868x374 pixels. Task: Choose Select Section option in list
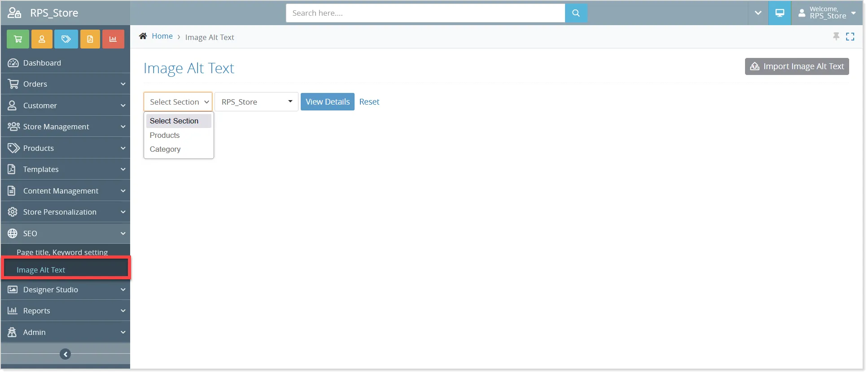pyautogui.click(x=179, y=121)
